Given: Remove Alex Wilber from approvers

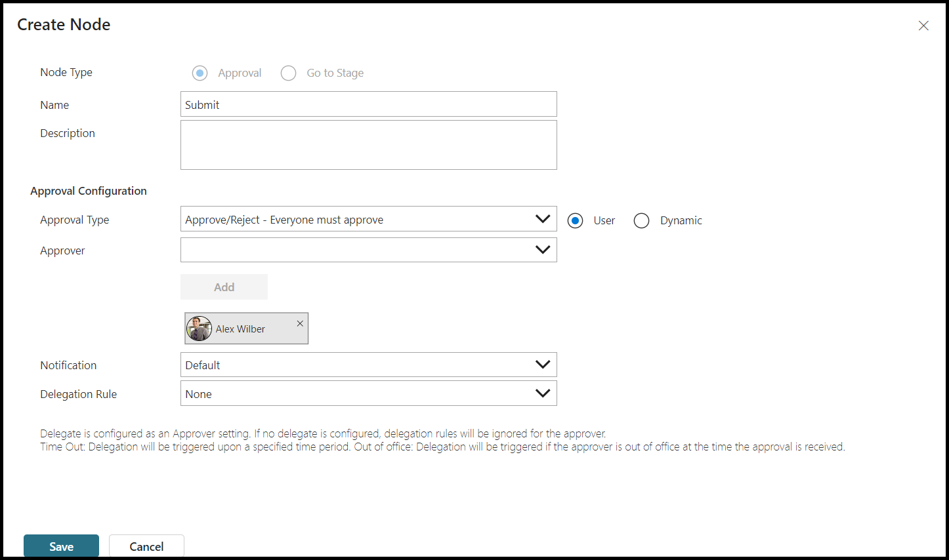Looking at the screenshot, I should click(x=300, y=323).
